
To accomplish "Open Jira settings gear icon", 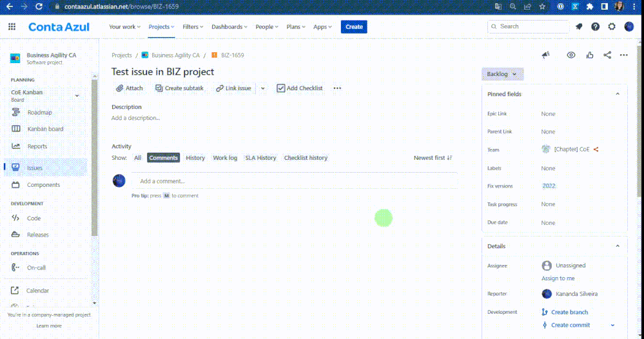I will (612, 26).
